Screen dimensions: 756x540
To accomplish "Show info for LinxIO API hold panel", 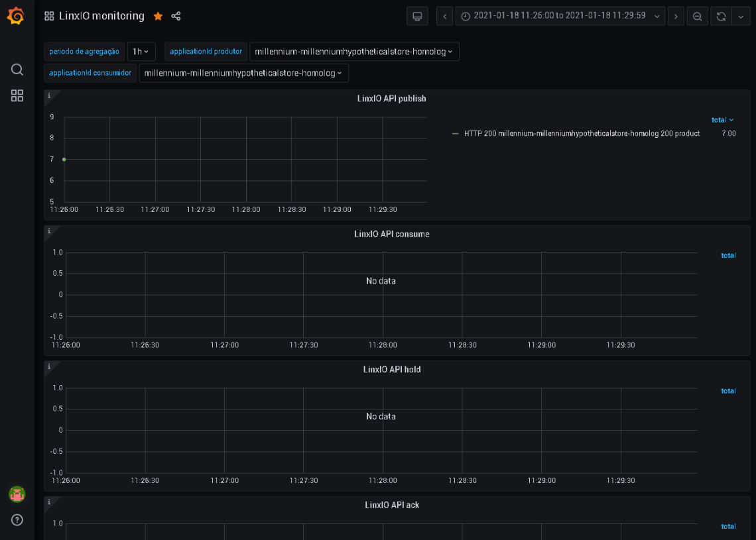I will 49,366.
